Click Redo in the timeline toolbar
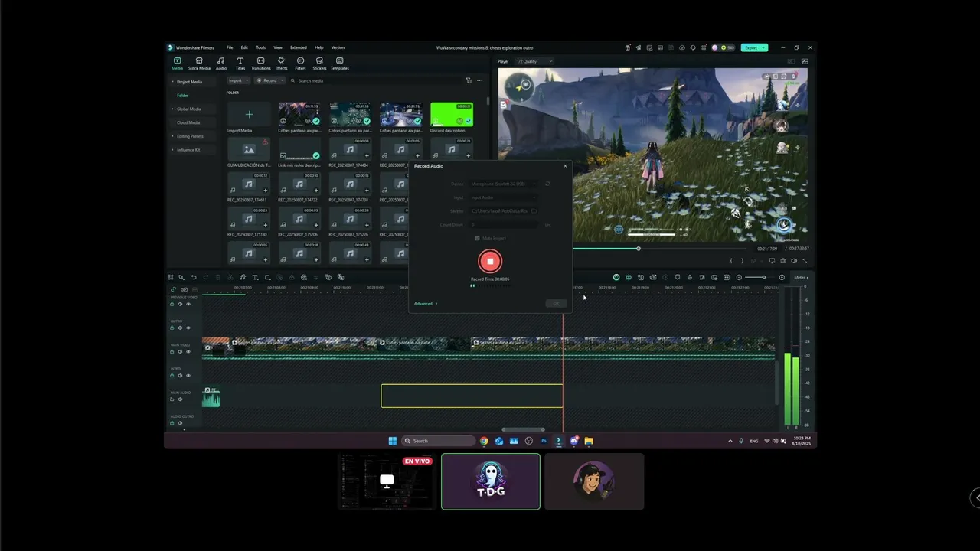This screenshot has width=980, height=551. coord(205,277)
